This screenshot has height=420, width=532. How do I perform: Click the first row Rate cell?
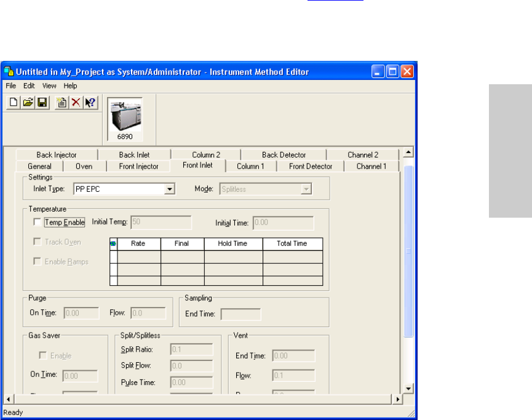[138, 257]
